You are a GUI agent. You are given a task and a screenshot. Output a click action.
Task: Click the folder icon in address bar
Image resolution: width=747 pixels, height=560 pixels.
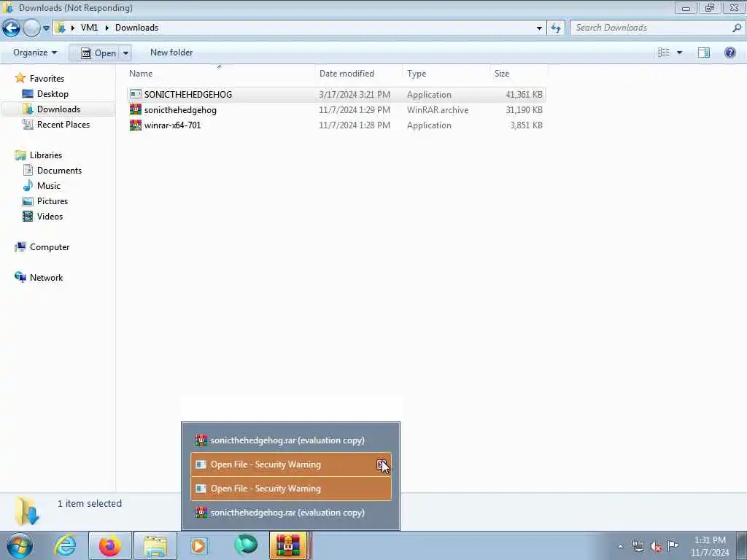pos(60,28)
